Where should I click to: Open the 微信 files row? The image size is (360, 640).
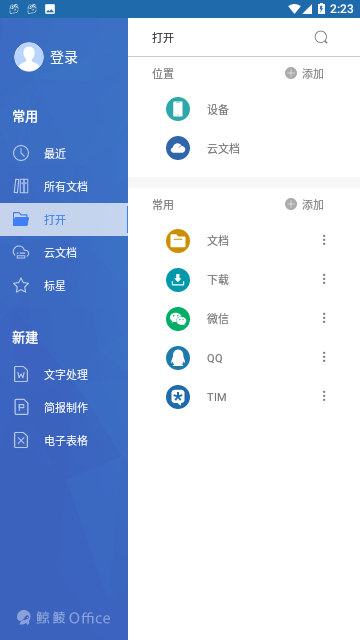pos(244,319)
